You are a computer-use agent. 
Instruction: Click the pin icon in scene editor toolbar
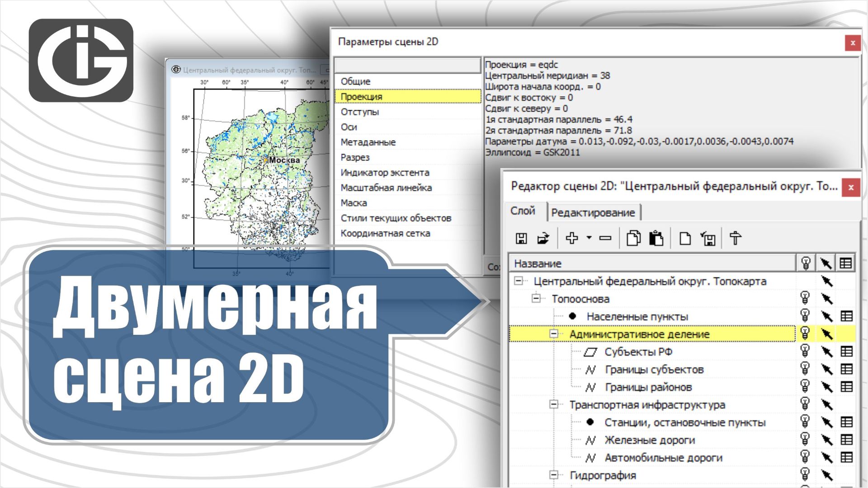(736, 238)
